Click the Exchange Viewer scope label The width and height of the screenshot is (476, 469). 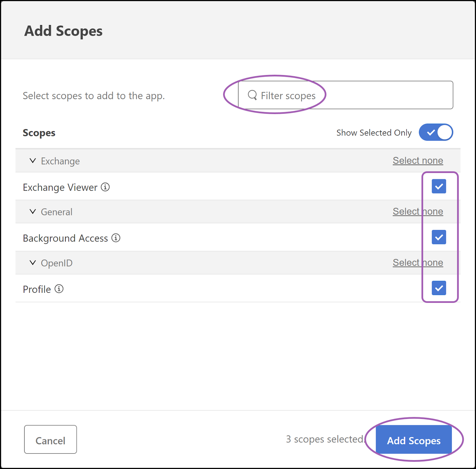point(60,187)
